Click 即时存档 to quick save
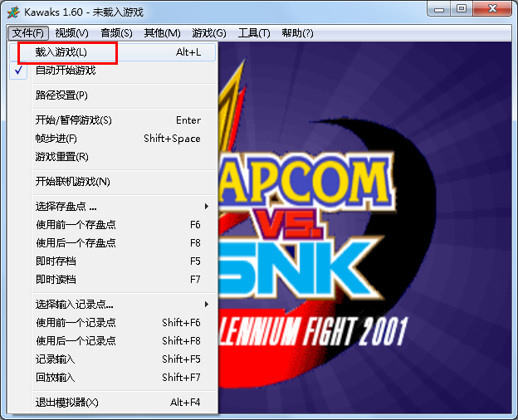 (x=56, y=261)
